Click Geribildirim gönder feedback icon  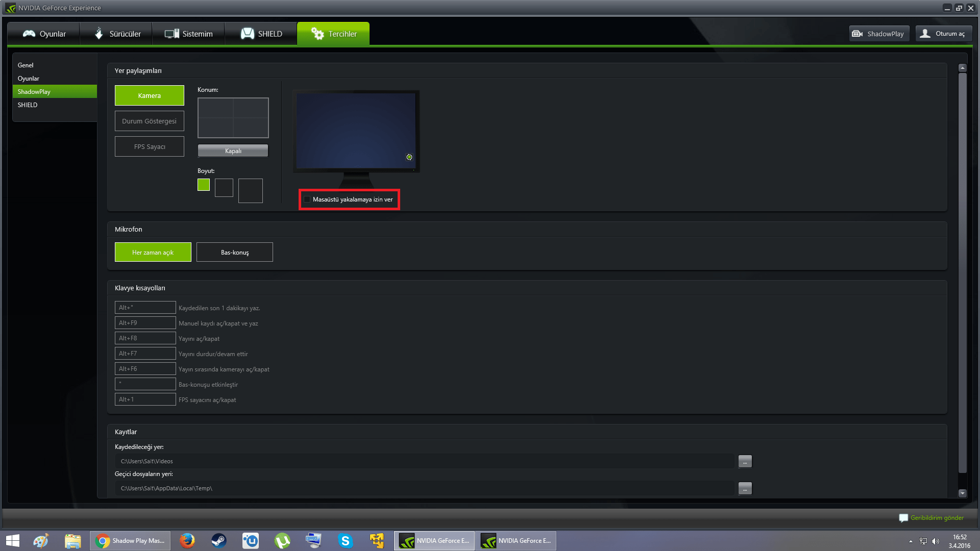coord(903,518)
